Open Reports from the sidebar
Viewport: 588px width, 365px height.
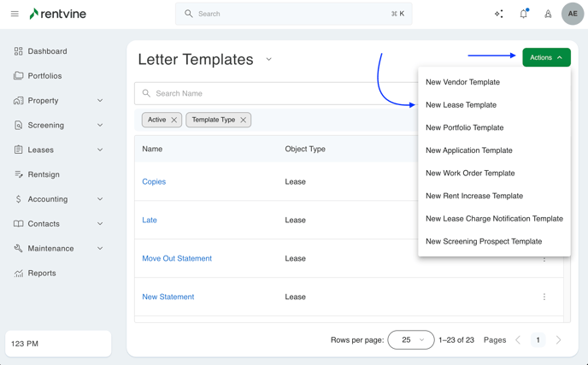(x=41, y=274)
